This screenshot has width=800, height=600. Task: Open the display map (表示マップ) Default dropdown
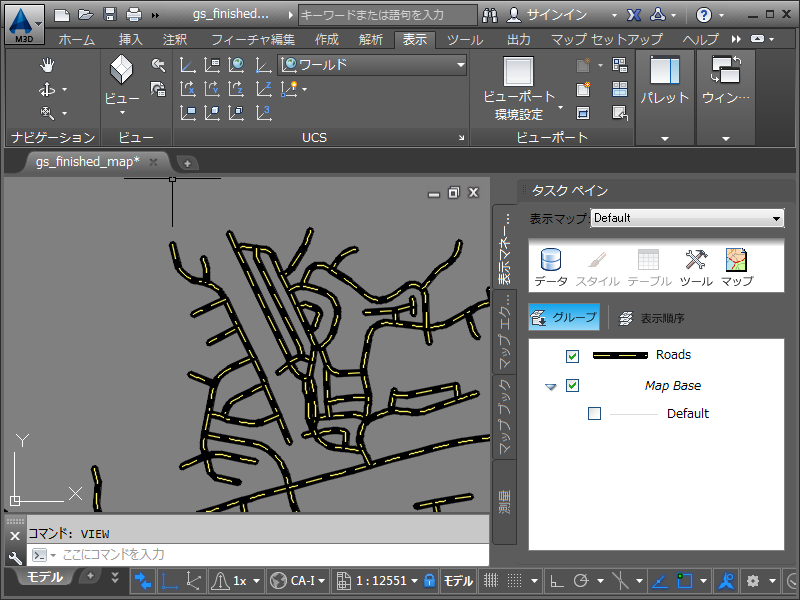coord(687,218)
